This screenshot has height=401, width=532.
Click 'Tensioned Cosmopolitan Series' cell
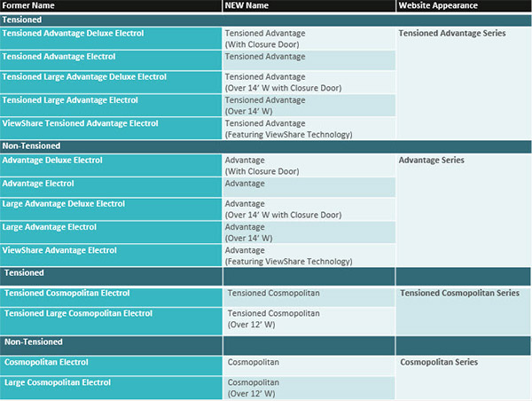[x=464, y=311]
